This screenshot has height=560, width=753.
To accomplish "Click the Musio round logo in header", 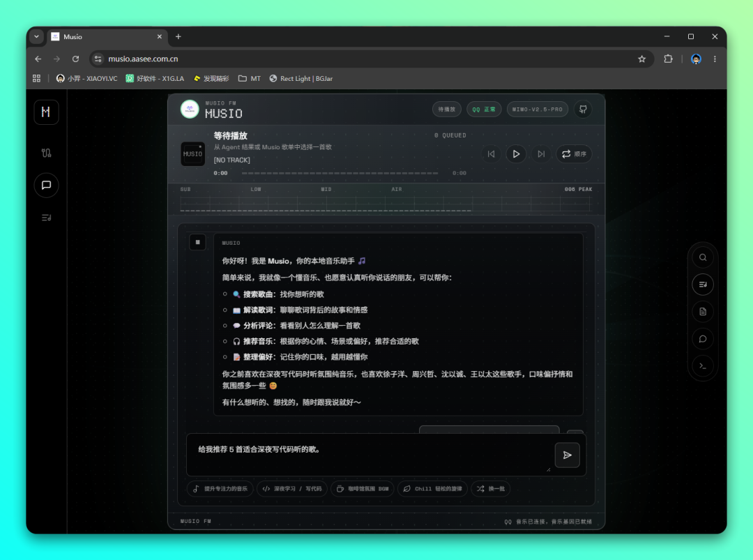I will [x=190, y=109].
